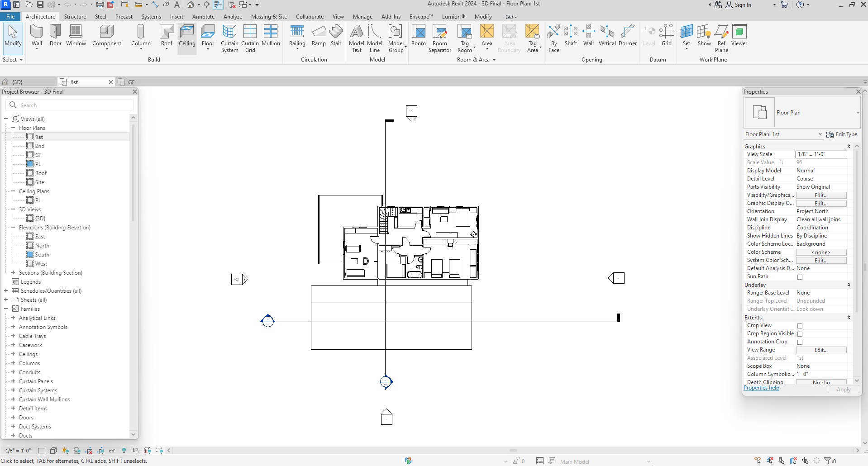Expand the Room & Area panel dropdown
The image size is (868, 466).
[x=477, y=60]
